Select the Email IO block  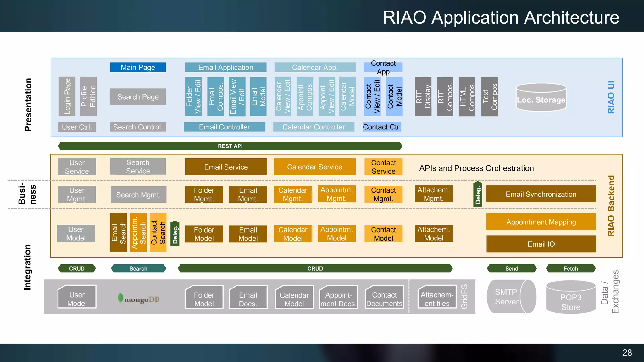(x=541, y=244)
